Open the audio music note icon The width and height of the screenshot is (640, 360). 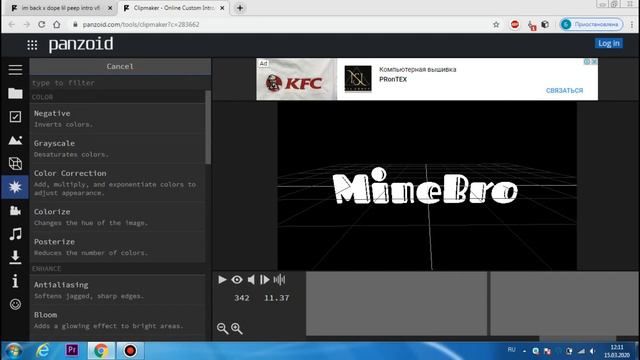(15, 234)
